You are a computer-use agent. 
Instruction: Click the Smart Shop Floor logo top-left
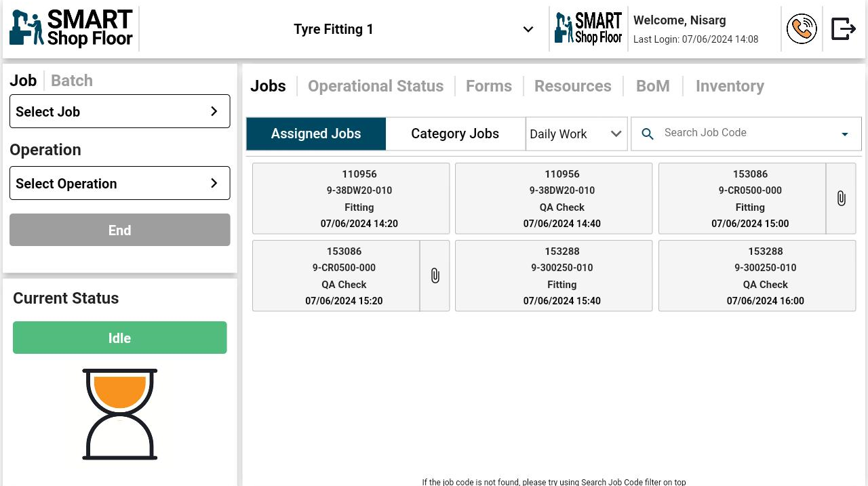(71, 28)
